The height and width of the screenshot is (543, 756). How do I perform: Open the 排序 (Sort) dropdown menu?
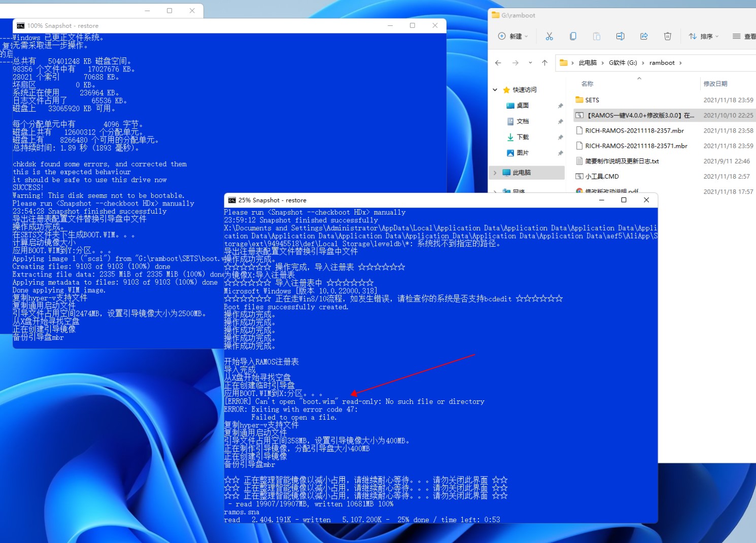[x=704, y=36]
